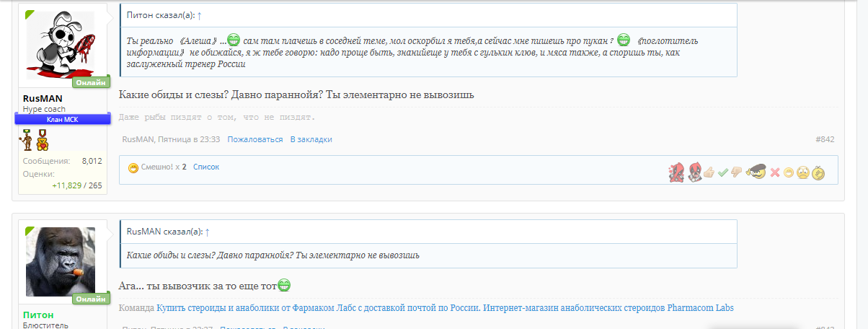
Task: Click the teddy bear medal badge
Action: pos(43,139)
